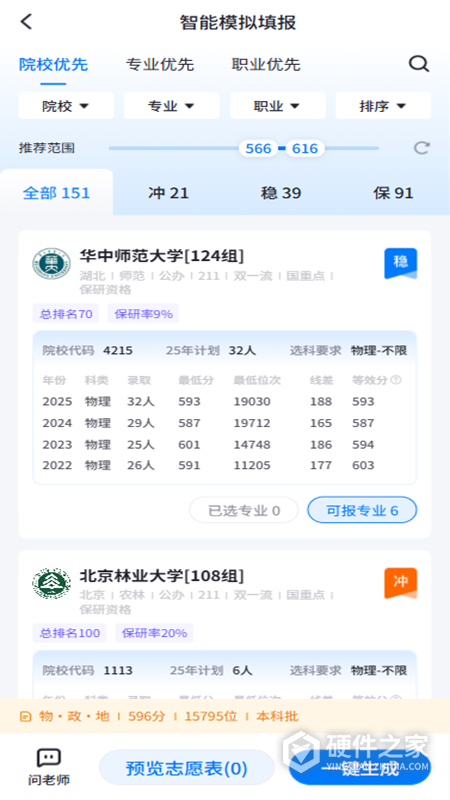Tap the 保研率9% tag
The height and width of the screenshot is (800, 450).
[143, 314]
